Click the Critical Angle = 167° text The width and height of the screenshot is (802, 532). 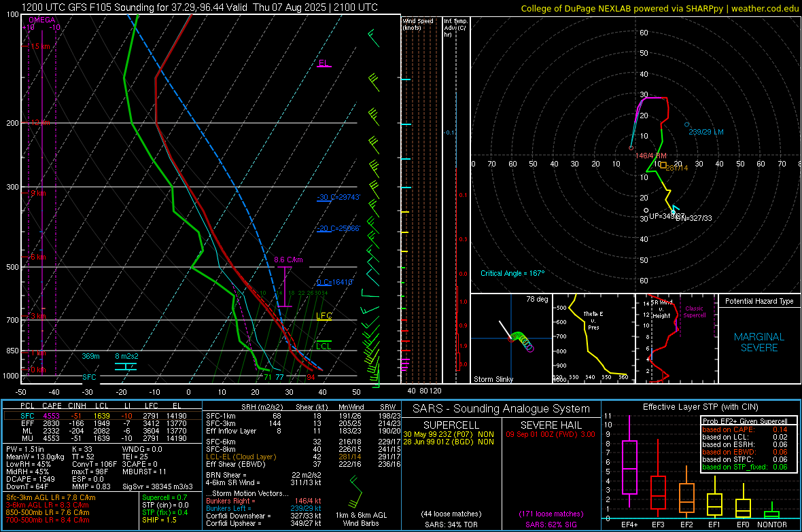point(512,273)
